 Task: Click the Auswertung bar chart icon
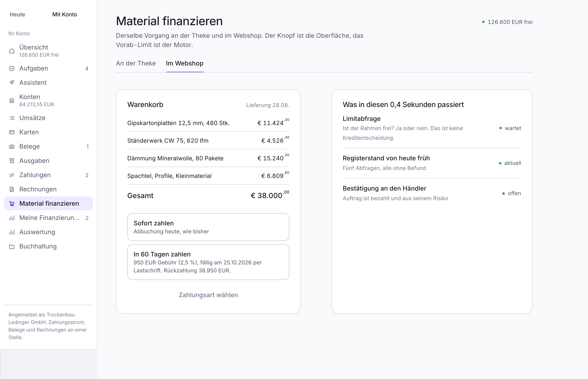coord(12,232)
